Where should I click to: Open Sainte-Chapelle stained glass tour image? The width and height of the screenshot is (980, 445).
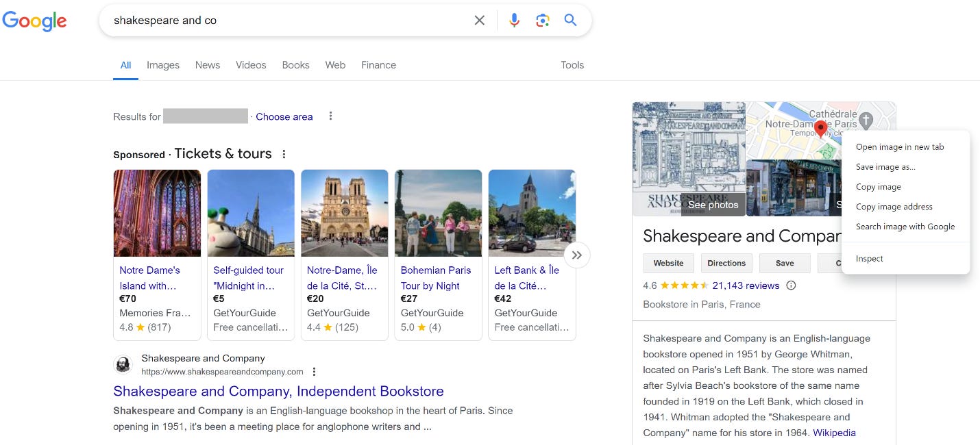pyautogui.click(x=157, y=213)
